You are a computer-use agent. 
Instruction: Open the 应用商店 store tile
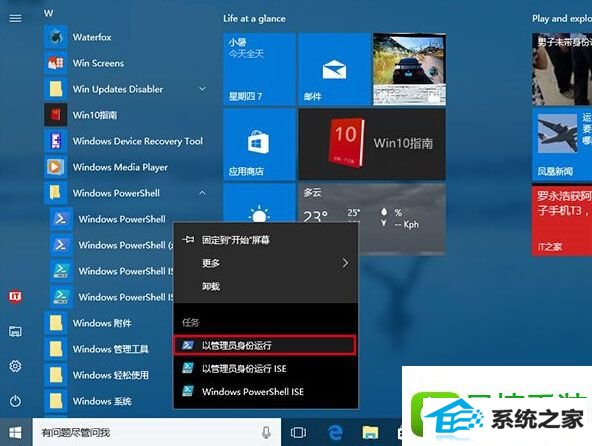[x=259, y=144]
